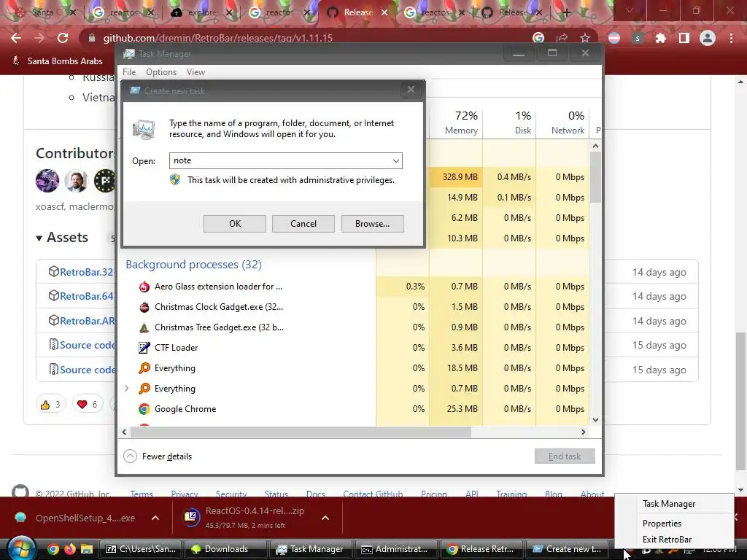The image size is (747, 560).
Task: Toggle Chrome side panel
Action: 684,38
